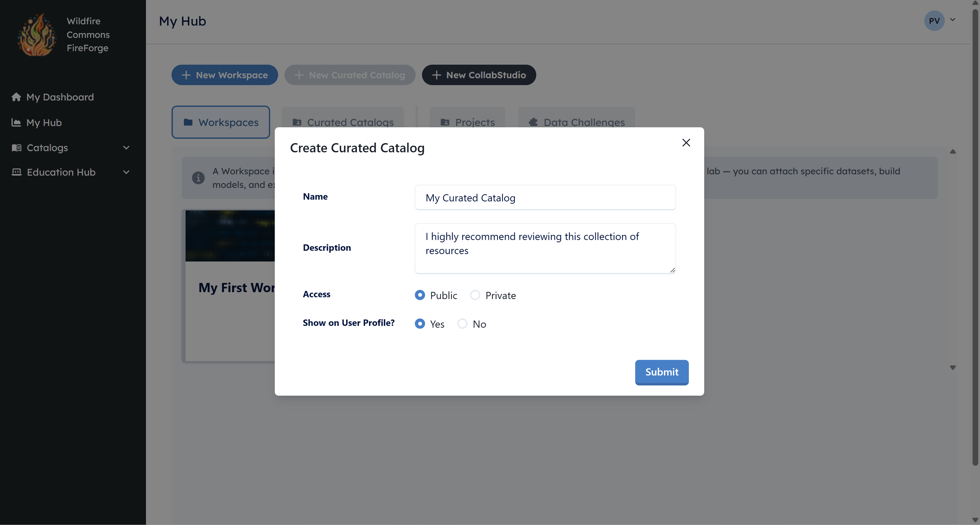Click the New CollabStudio button
980x525 pixels.
click(x=478, y=75)
